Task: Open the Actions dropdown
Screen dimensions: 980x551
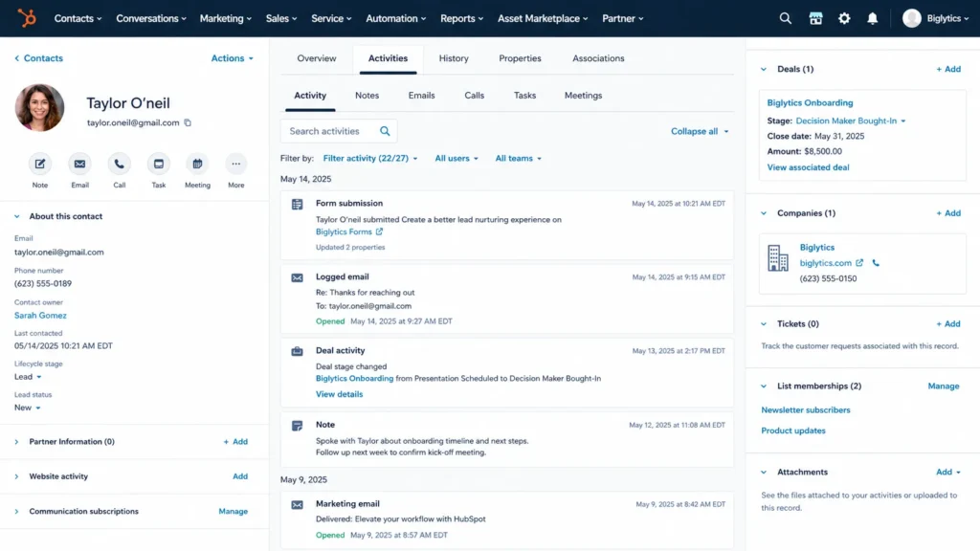Action: tap(232, 58)
